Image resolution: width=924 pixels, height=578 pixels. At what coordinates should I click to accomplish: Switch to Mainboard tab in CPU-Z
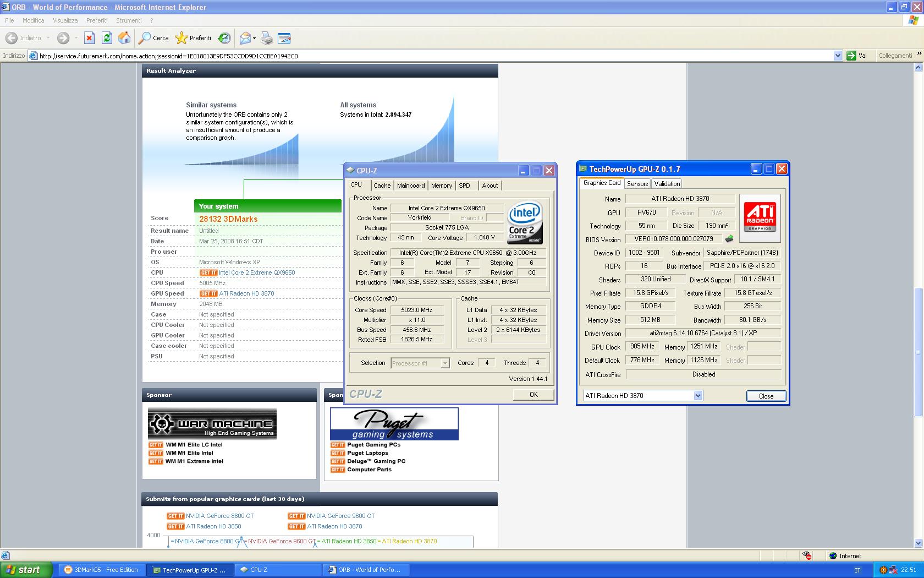point(411,186)
